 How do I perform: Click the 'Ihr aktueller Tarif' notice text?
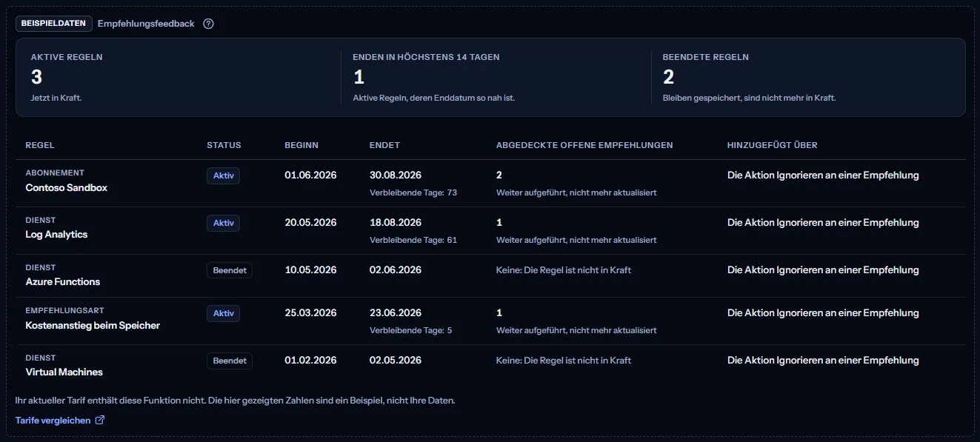[x=236, y=401]
